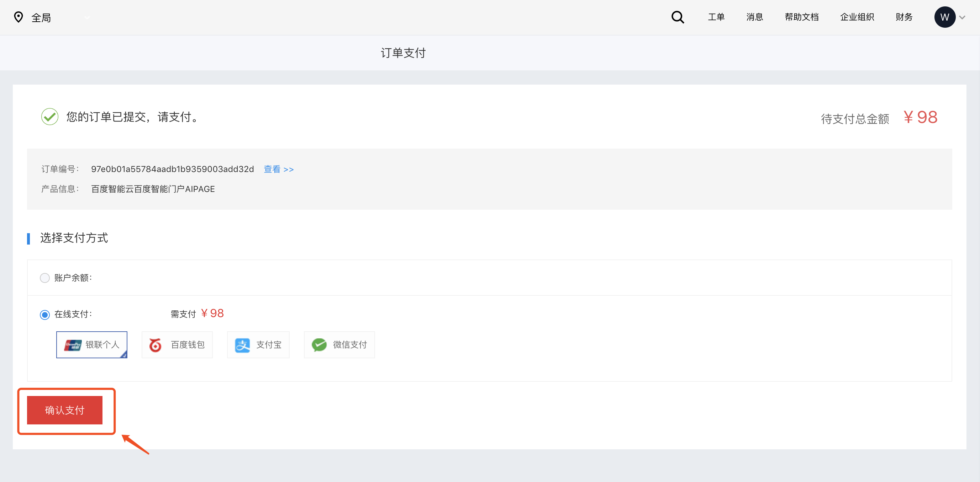
Task: Click the location pin icon
Action: click(x=18, y=17)
